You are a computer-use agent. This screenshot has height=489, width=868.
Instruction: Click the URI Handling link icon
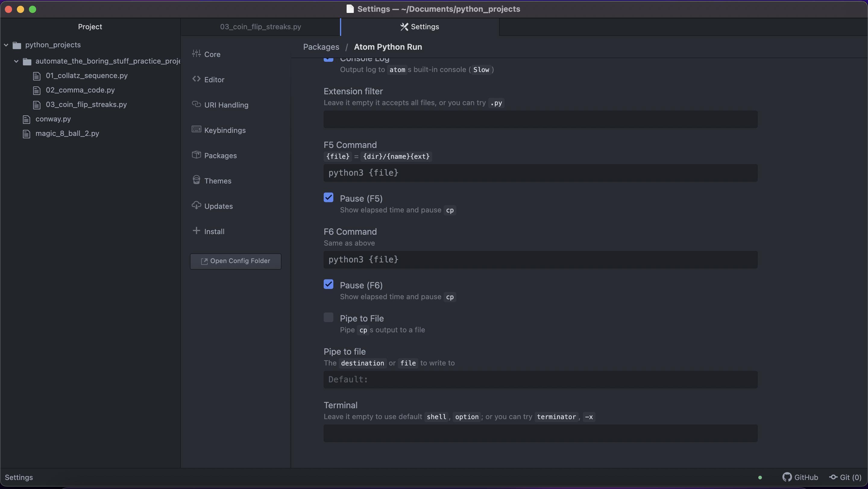click(196, 104)
